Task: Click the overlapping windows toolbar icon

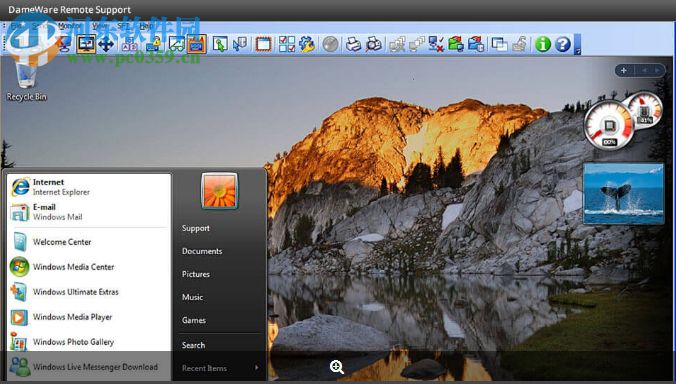Action: tap(499, 44)
